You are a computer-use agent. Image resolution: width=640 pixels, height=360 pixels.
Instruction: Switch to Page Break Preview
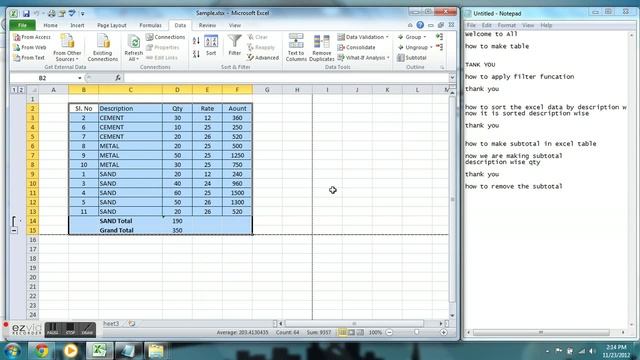point(360,333)
